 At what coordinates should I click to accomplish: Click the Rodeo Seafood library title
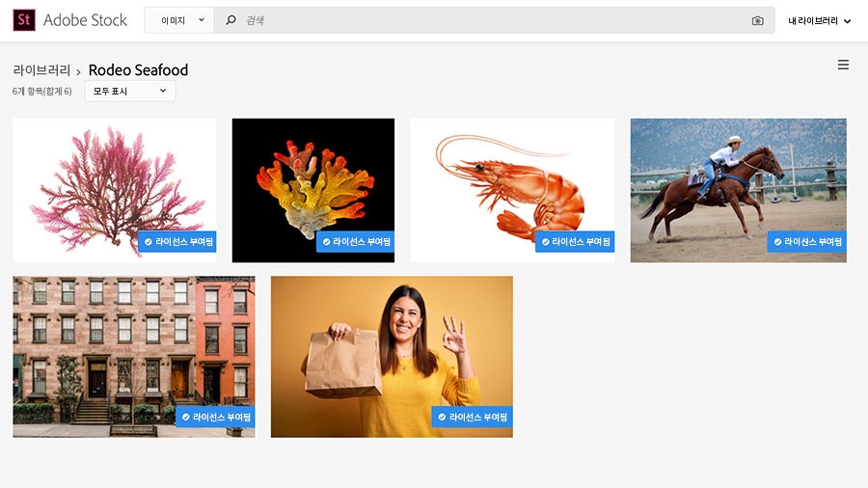coord(138,70)
